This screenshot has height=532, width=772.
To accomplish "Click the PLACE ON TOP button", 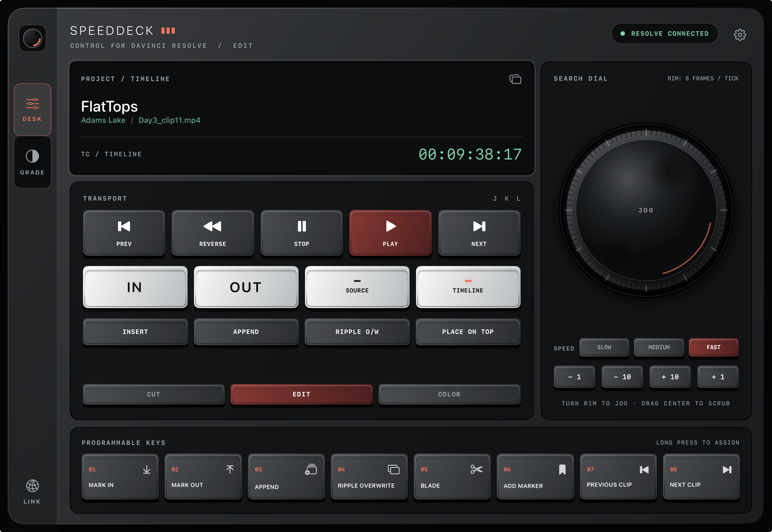I will click(x=468, y=332).
